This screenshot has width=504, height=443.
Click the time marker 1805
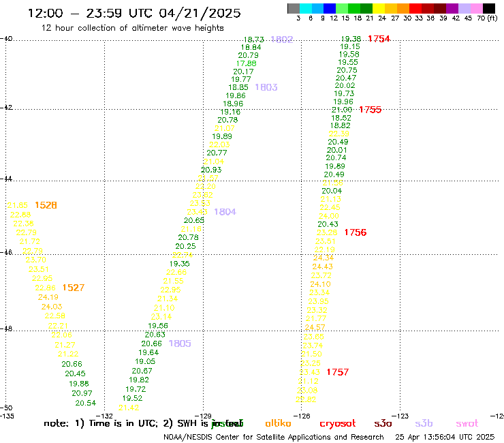pos(180,343)
